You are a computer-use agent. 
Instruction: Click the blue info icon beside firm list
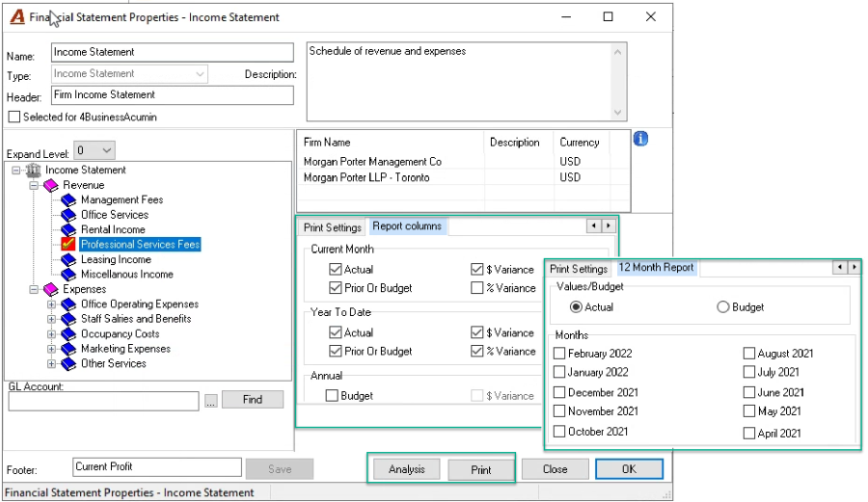click(x=640, y=139)
